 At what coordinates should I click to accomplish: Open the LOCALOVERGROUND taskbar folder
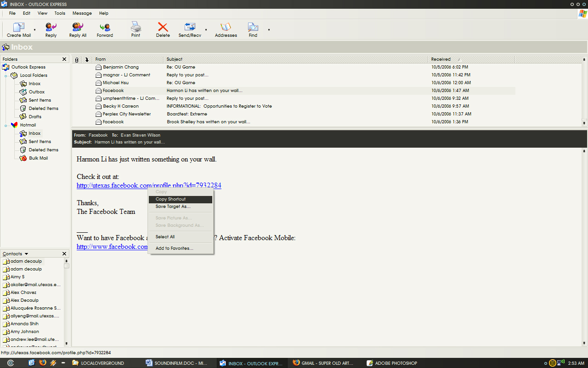click(98, 363)
